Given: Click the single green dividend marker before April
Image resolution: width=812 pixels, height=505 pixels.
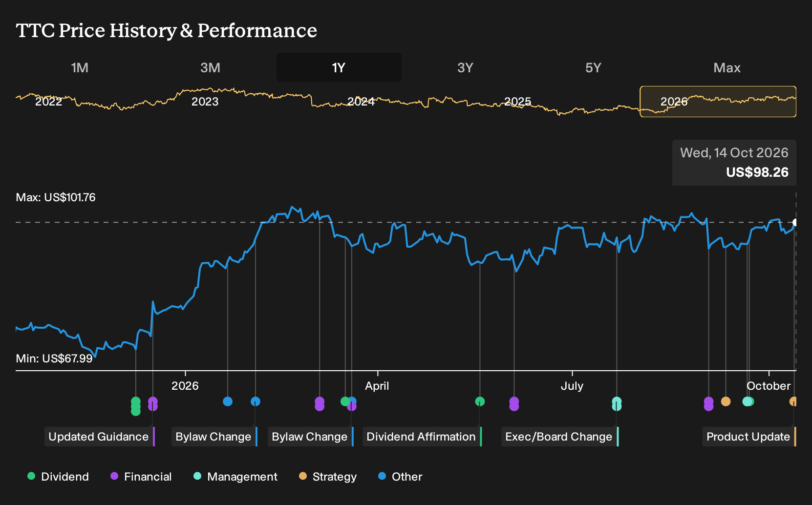Looking at the screenshot, I should (345, 401).
